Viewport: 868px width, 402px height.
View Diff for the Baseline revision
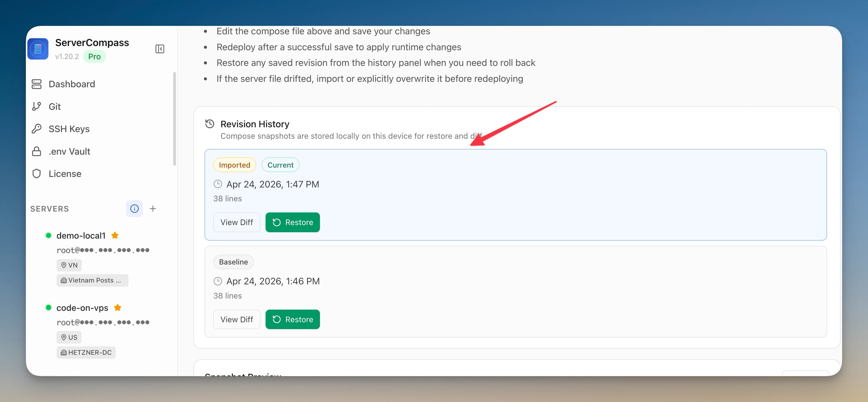click(x=236, y=319)
